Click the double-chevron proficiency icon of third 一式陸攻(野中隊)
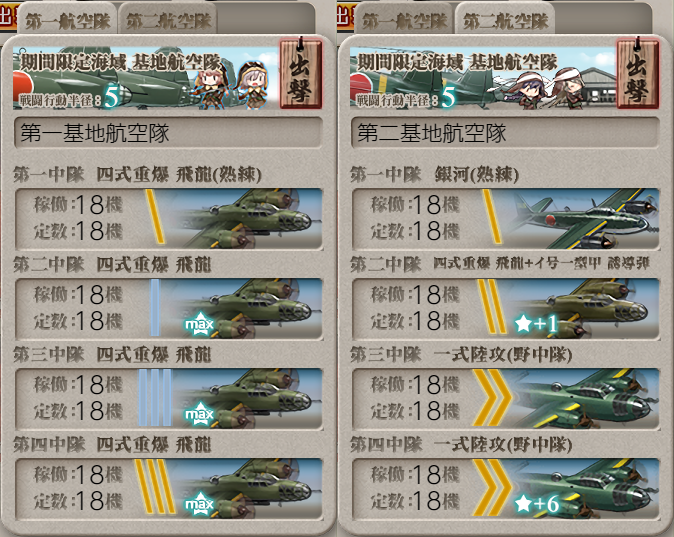 pyautogui.click(x=492, y=398)
